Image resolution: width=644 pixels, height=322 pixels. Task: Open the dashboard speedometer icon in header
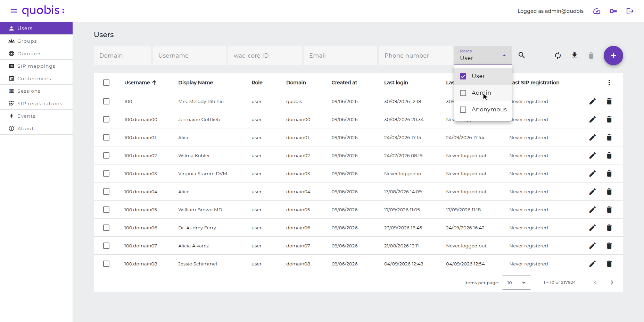pos(597,11)
